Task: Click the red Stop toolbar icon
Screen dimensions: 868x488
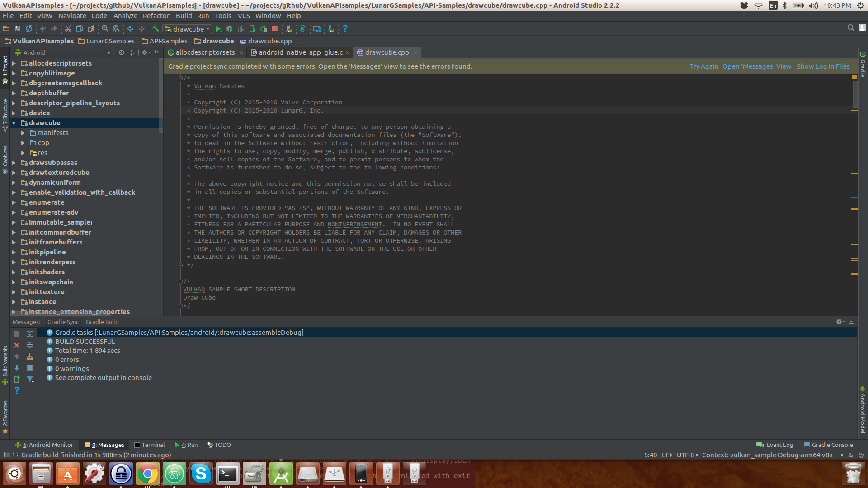Action: (x=275, y=28)
